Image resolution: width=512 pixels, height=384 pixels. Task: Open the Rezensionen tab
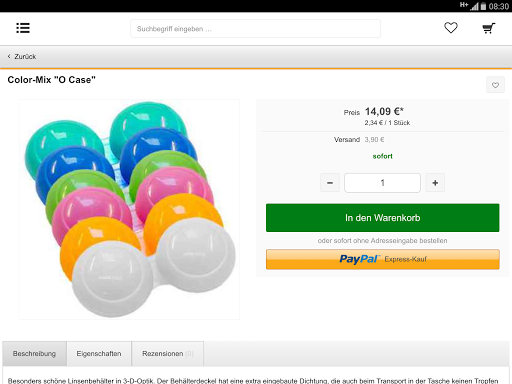pos(168,354)
